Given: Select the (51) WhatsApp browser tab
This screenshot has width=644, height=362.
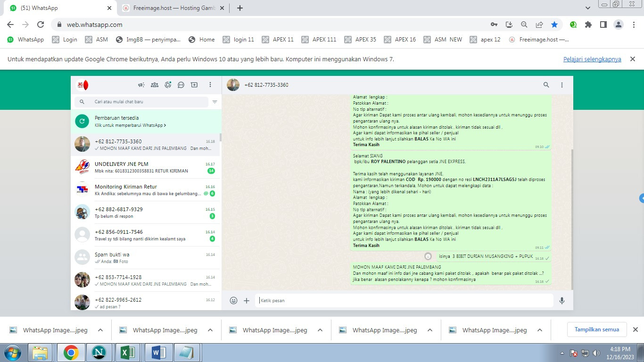Looking at the screenshot, I should coord(61,8).
